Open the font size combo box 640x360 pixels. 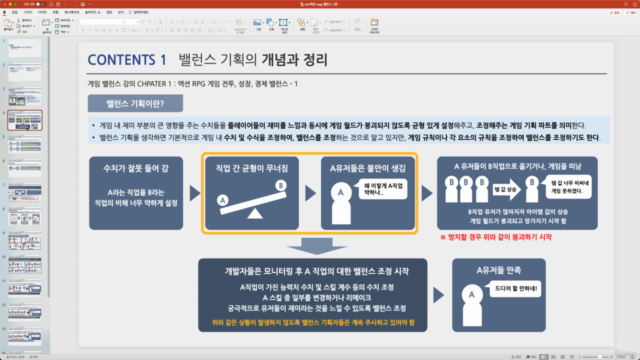click(132, 22)
